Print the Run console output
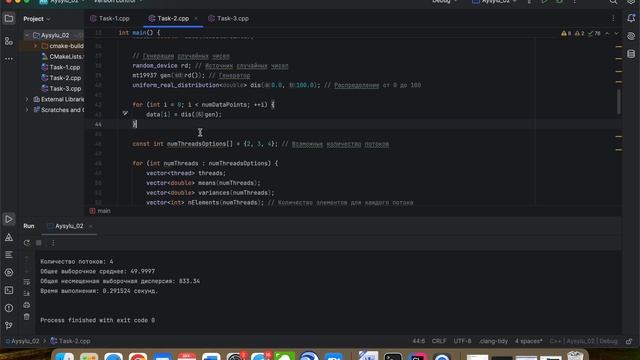640x360 pixels. pos(27,305)
